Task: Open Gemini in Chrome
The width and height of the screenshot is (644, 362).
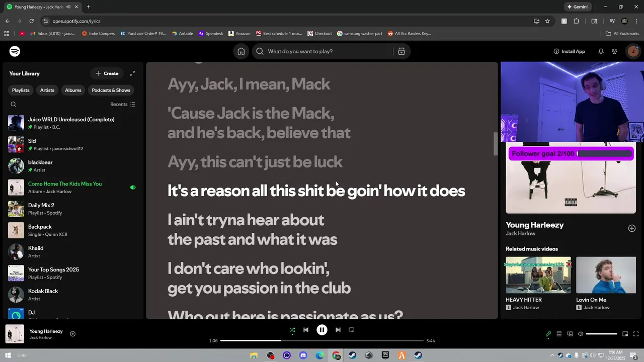Action: (577, 7)
